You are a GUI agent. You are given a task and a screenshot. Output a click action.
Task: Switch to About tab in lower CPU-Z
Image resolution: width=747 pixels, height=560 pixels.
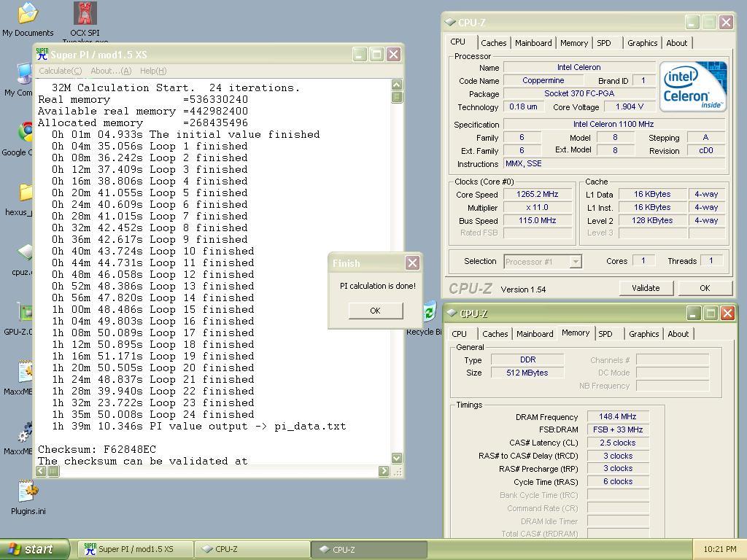(x=678, y=334)
